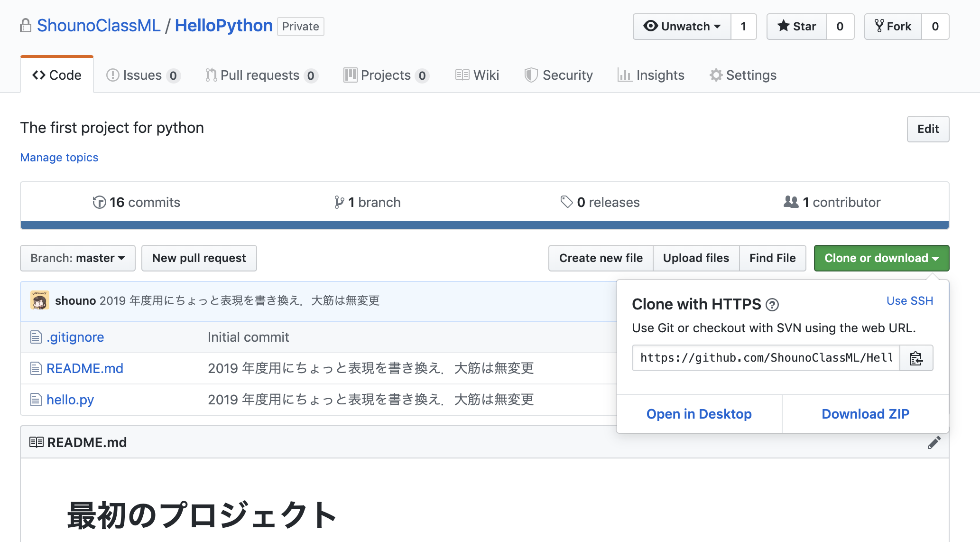The height and width of the screenshot is (542, 980).
Task: Open the Insights tab
Action: (x=651, y=75)
